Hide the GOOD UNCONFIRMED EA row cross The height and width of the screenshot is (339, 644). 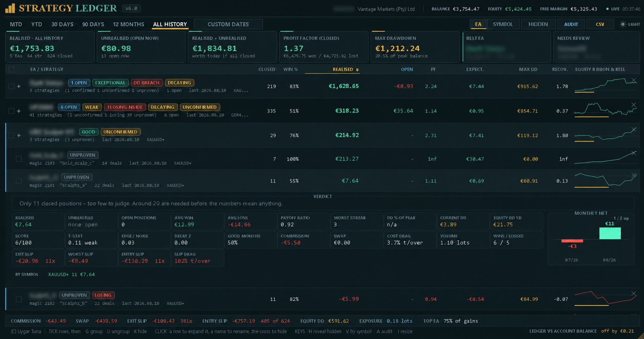[x=634, y=130]
